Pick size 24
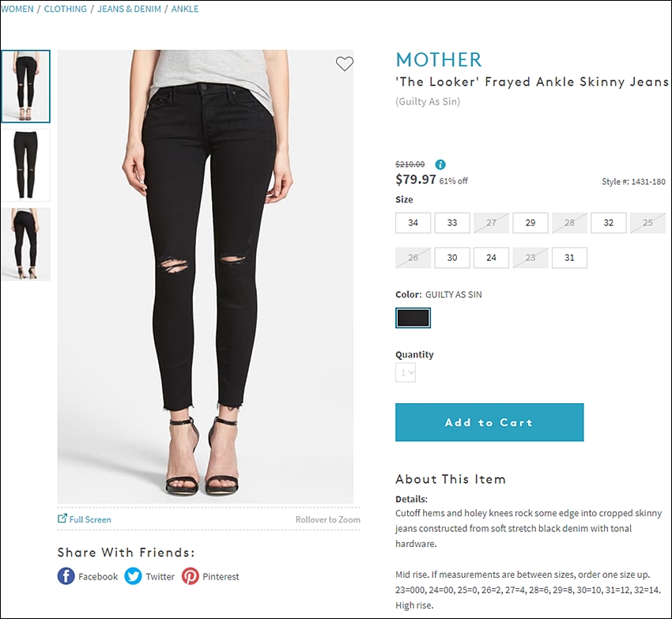The height and width of the screenshot is (619, 672). coord(491,258)
